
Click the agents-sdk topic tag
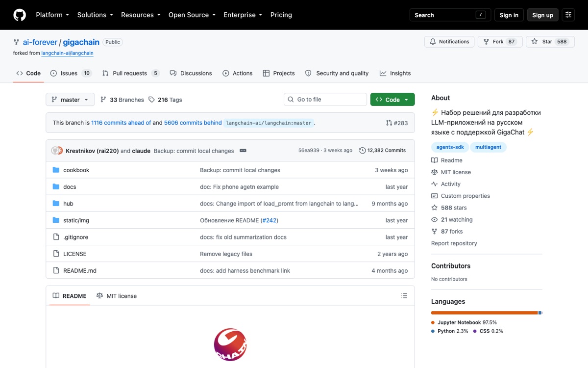click(450, 147)
